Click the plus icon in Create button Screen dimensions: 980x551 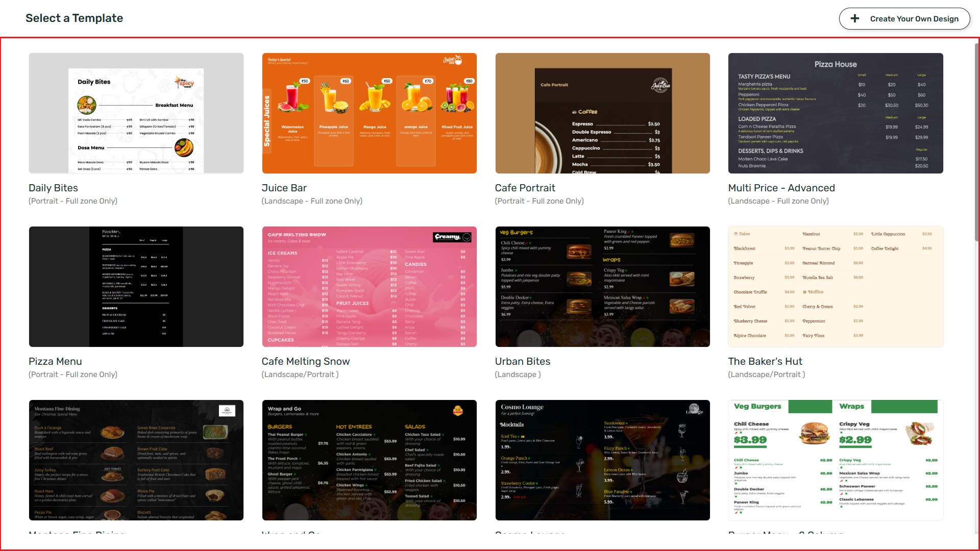click(x=855, y=19)
